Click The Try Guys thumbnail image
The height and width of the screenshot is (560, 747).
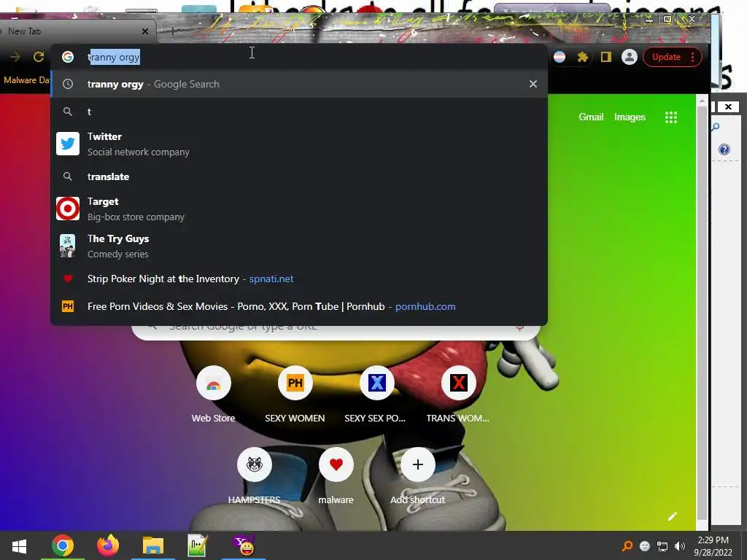pyautogui.click(x=67, y=246)
